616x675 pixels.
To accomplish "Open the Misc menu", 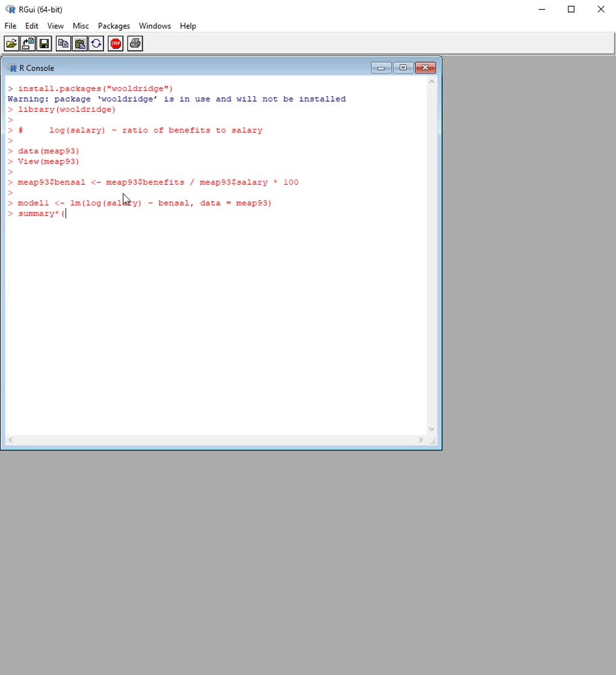I will pyautogui.click(x=80, y=26).
